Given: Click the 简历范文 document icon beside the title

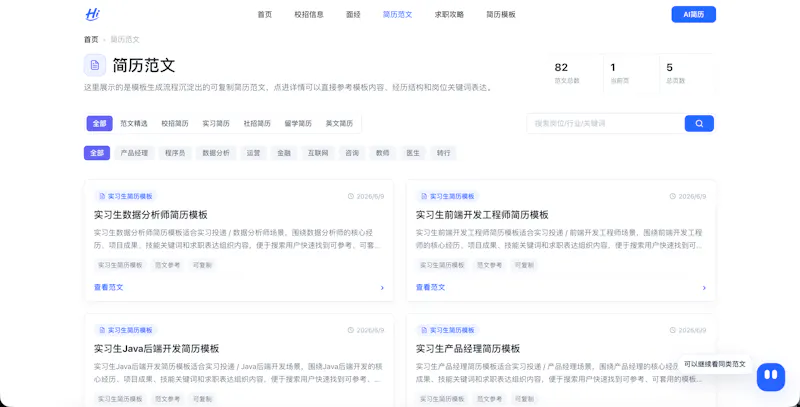Looking at the screenshot, I should tap(95, 65).
